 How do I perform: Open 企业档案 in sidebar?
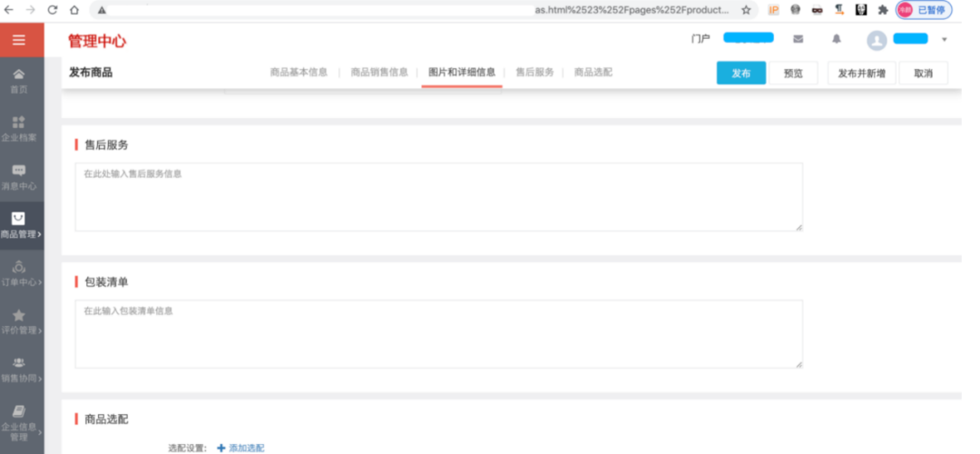point(19,129)
